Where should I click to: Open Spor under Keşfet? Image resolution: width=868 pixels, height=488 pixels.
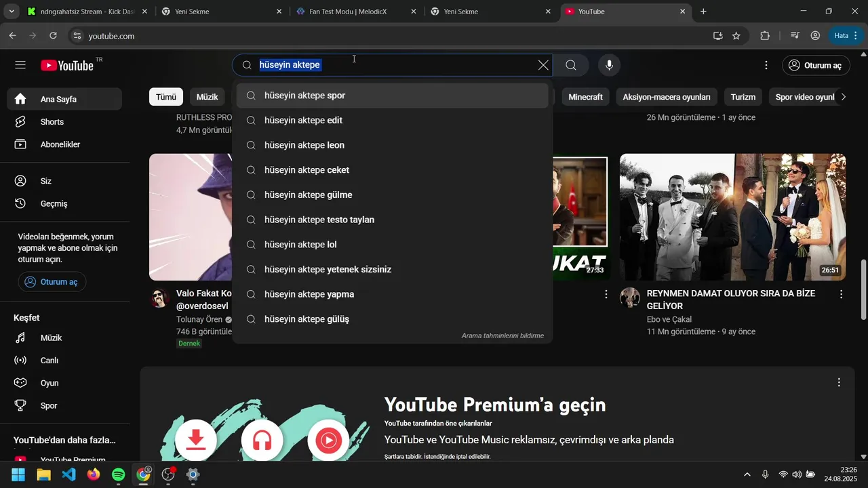point(65,405)
